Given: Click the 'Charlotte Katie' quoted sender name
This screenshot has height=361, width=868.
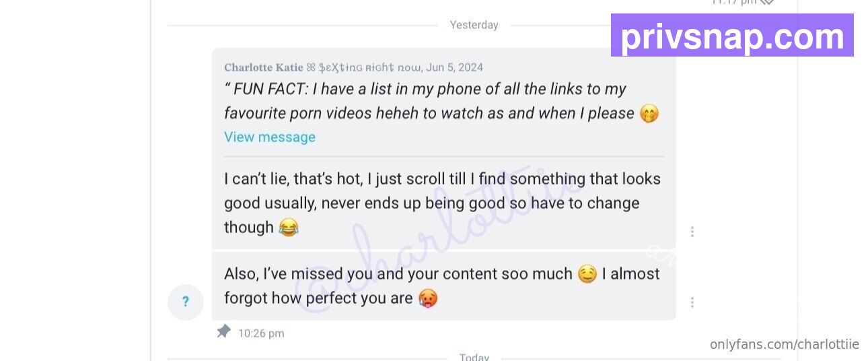Looking at the screenshot, I should point(264,67).
